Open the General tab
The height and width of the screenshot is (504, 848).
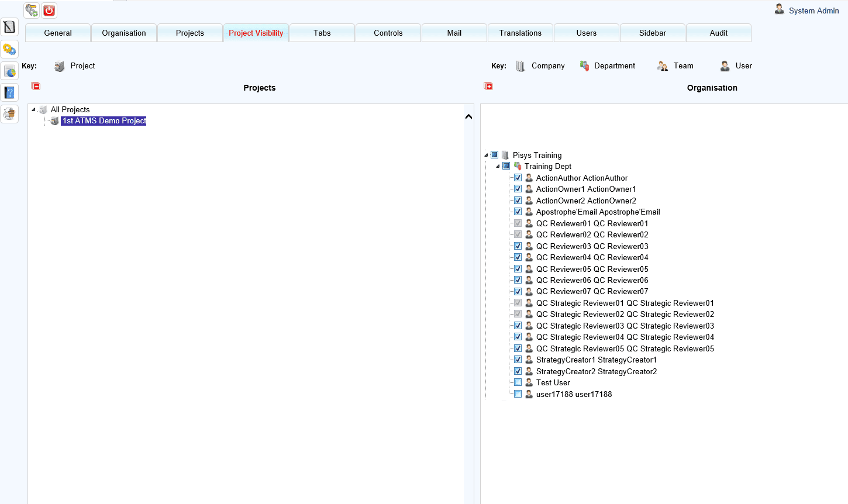[58, 33]
